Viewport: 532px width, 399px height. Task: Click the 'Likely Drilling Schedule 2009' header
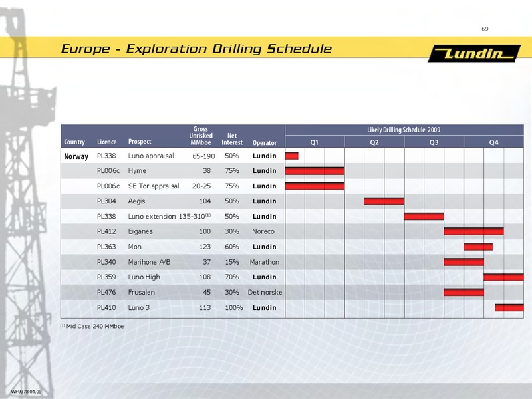(x=404, y=130)
